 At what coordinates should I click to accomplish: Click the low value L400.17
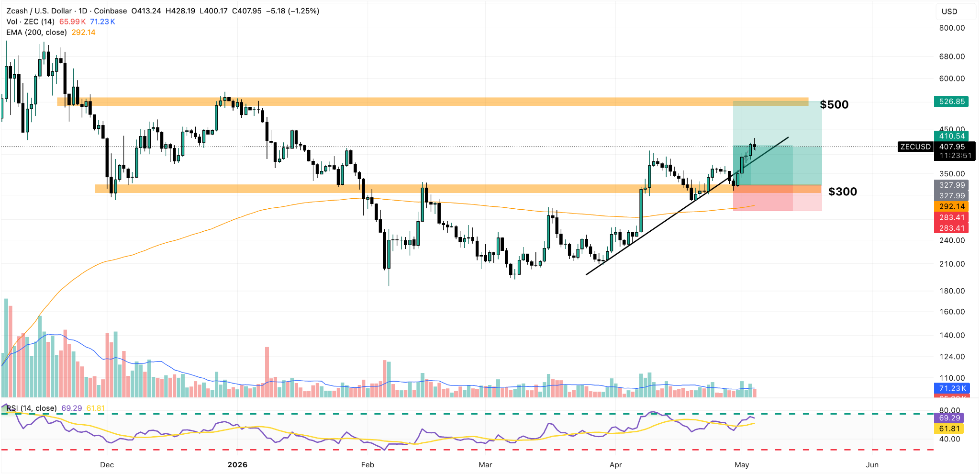[x=213, y=11]
